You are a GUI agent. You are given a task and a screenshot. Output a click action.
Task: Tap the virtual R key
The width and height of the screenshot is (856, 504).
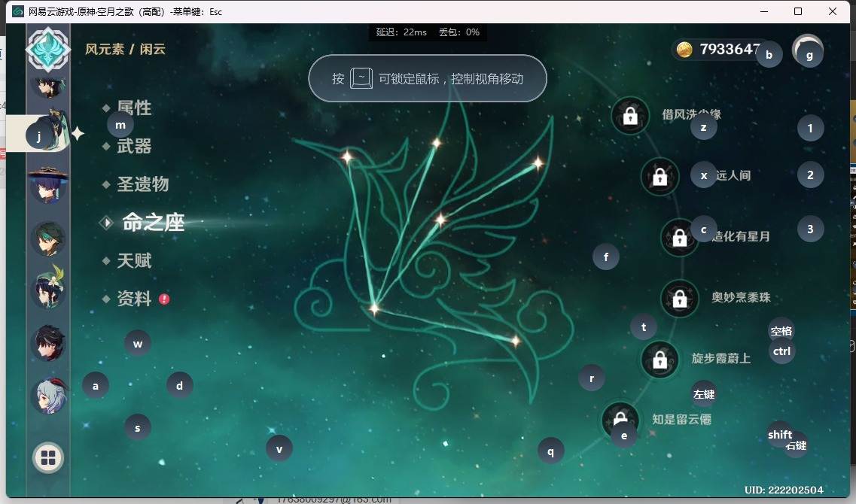click(x=592, y=378)
